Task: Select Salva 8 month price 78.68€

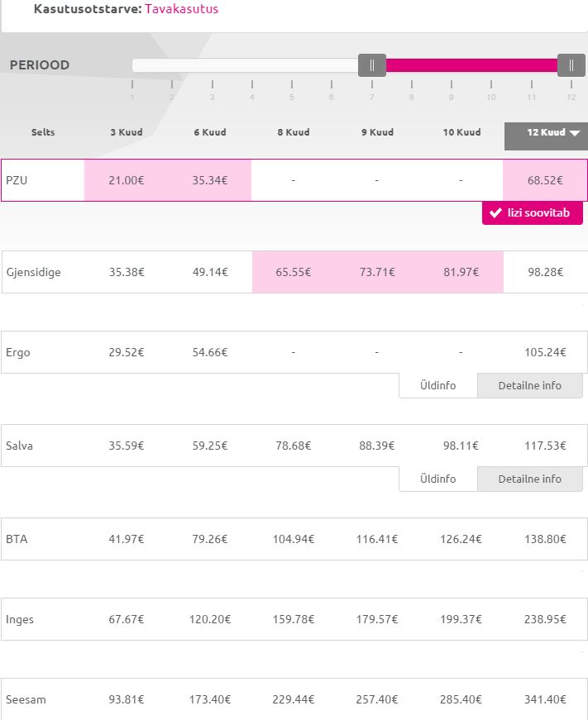Action: pyautogui.click(x=294, y=446)
